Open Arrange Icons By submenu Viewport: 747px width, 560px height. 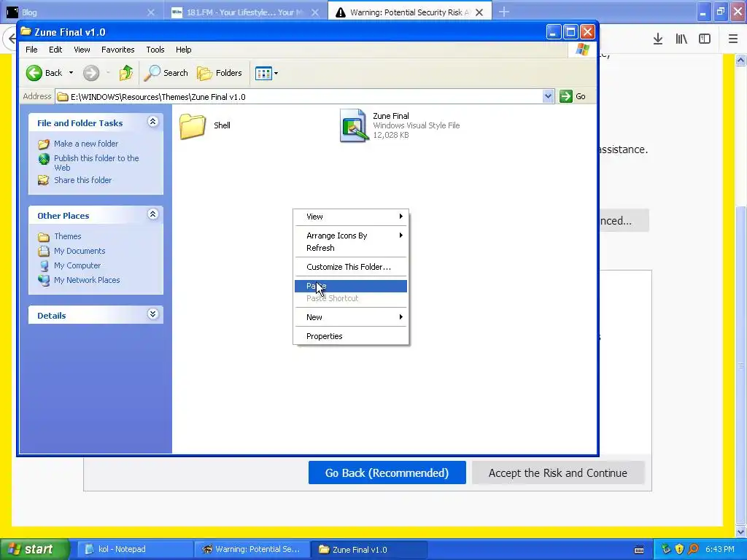coord(351,236)
